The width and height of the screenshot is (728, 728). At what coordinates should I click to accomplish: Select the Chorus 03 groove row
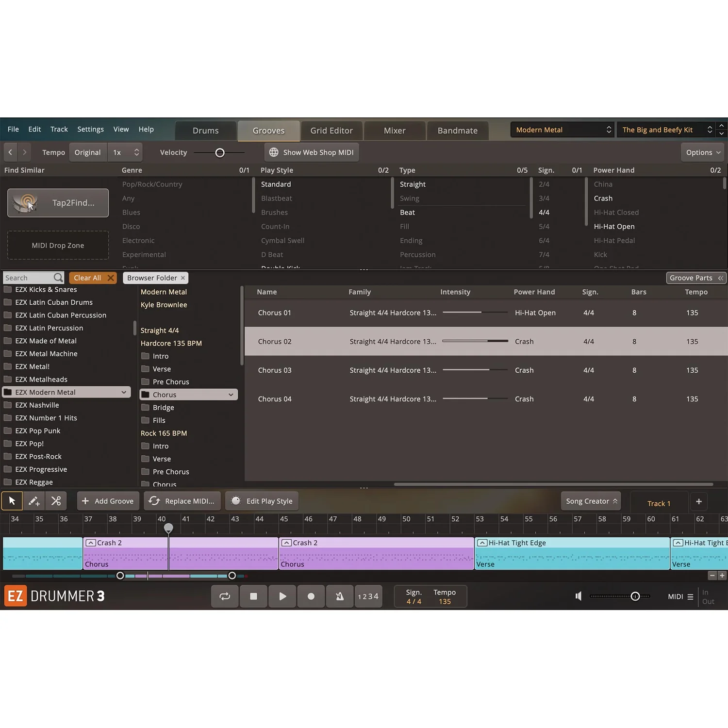(486, 370)
